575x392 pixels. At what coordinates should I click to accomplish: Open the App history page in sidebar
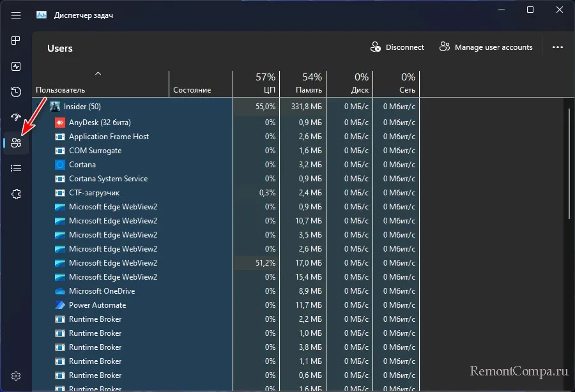16,91
